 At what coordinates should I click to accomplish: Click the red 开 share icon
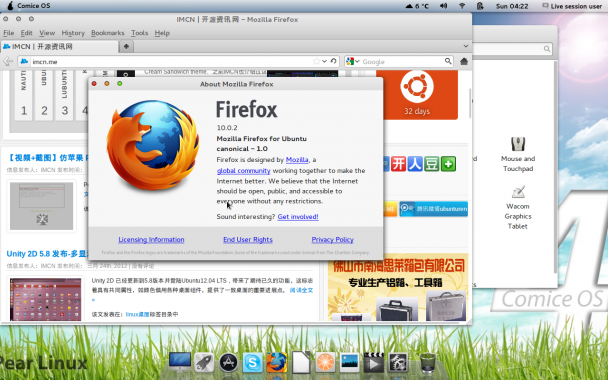pyautogui.click(x=398, y=164)
